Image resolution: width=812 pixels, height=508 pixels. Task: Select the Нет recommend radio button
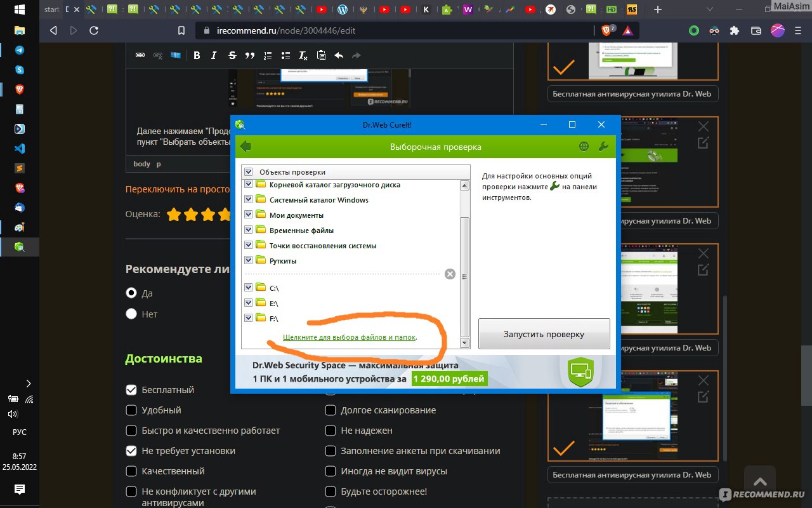click(131, 314)
